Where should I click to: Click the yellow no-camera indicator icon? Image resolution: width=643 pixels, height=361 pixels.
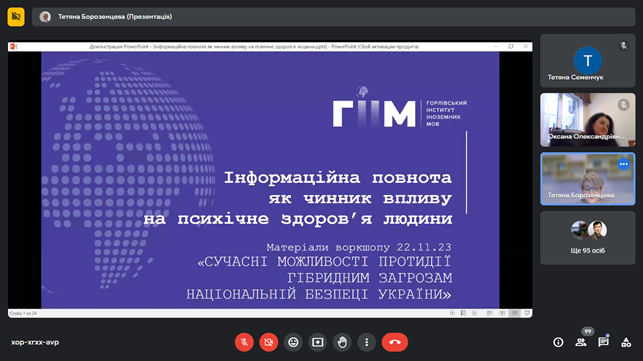(x=16, y=16)
